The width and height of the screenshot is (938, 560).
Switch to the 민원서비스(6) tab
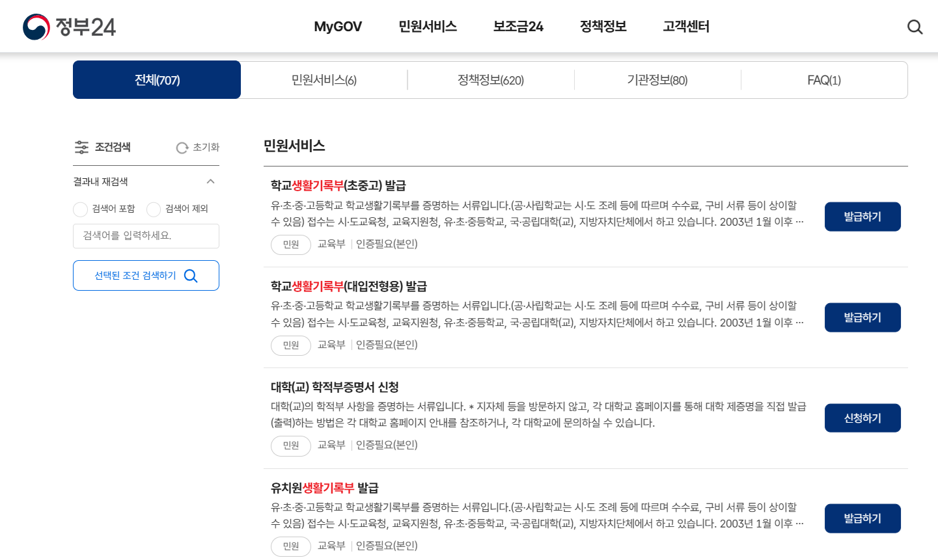[324, 79]
